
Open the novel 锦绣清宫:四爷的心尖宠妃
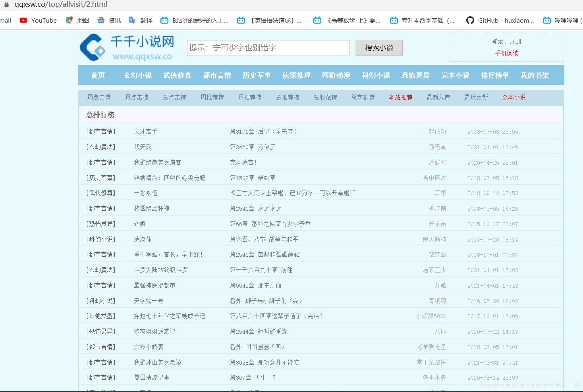(170, 178)
